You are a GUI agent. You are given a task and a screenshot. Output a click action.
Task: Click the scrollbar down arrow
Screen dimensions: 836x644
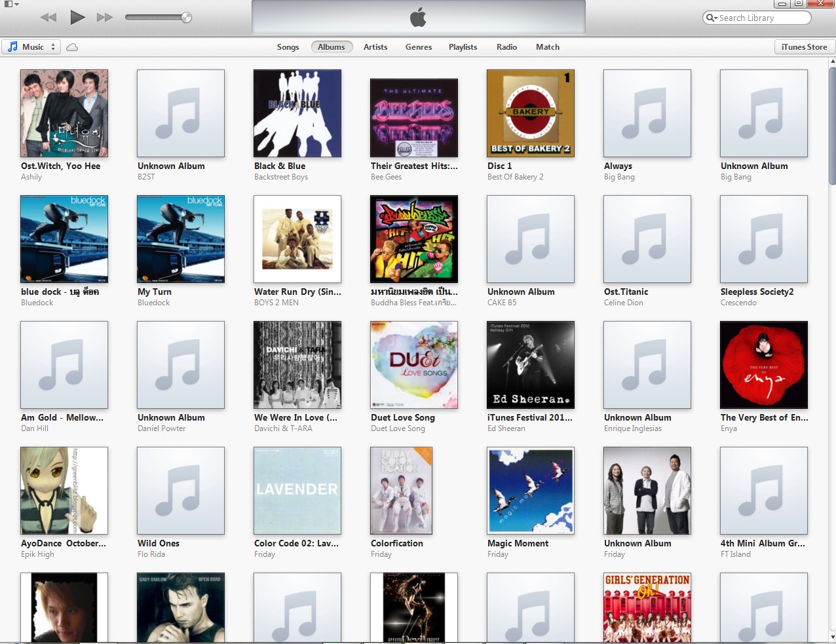pyautogui.click(x=832, y=637)
